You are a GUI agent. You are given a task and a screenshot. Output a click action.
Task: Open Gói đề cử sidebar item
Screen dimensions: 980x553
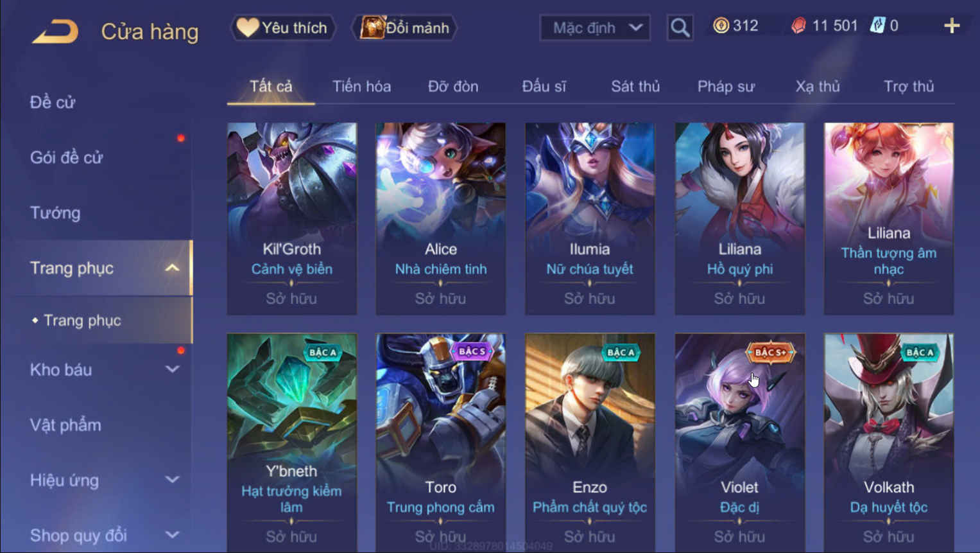[x=66, y=157]
